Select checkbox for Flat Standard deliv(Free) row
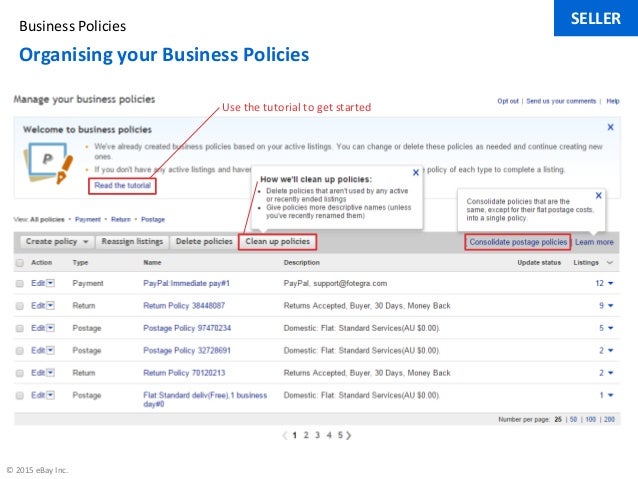 [x=20, y=396]
